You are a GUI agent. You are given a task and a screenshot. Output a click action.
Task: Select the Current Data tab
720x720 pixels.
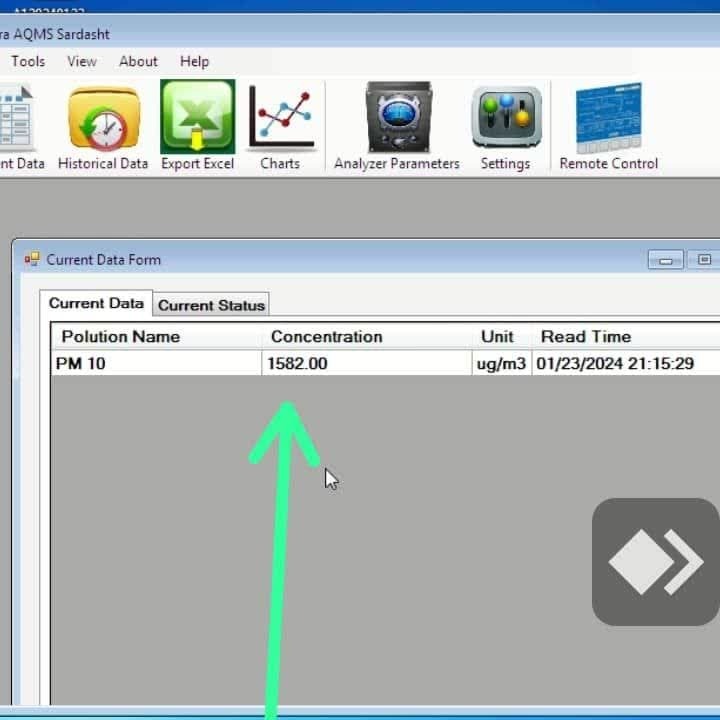tap(97, 304)
